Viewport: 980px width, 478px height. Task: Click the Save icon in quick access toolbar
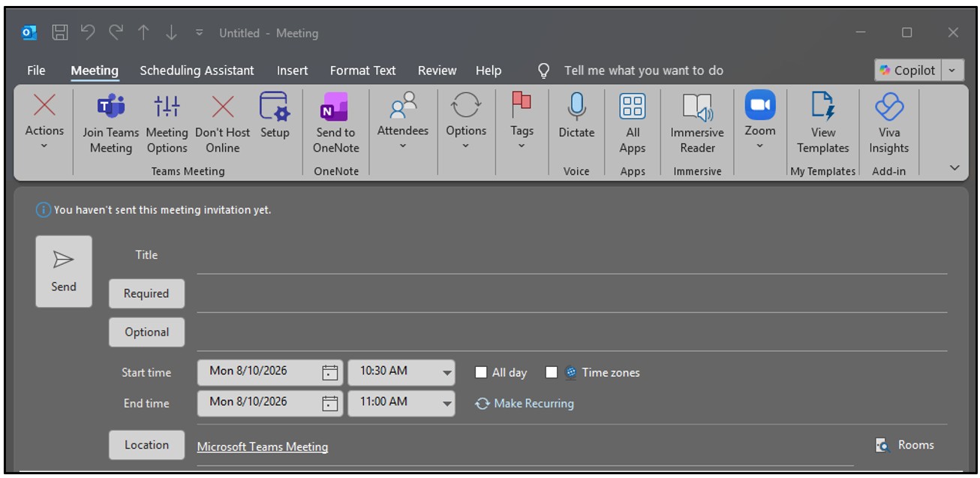pos(60,32)
